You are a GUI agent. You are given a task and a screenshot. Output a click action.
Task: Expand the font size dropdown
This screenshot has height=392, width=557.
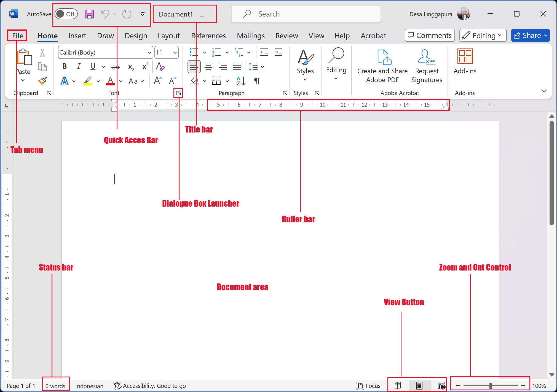point(175,52)
